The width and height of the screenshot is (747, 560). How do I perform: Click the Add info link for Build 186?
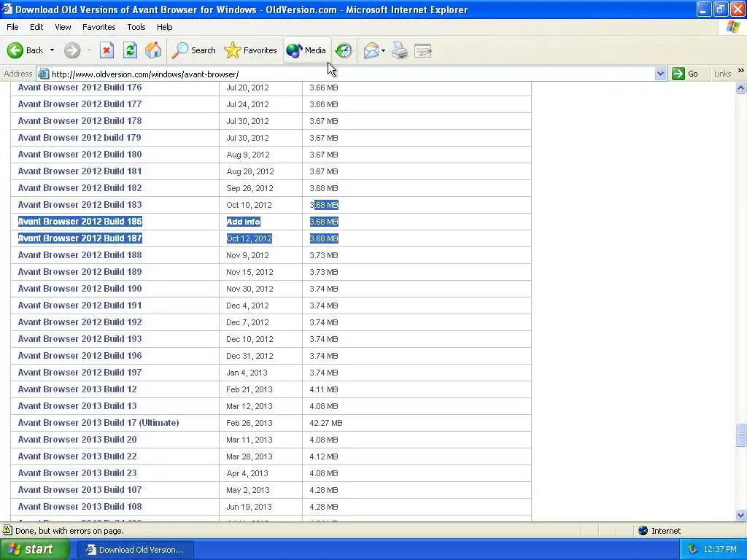tap(243, 222)
